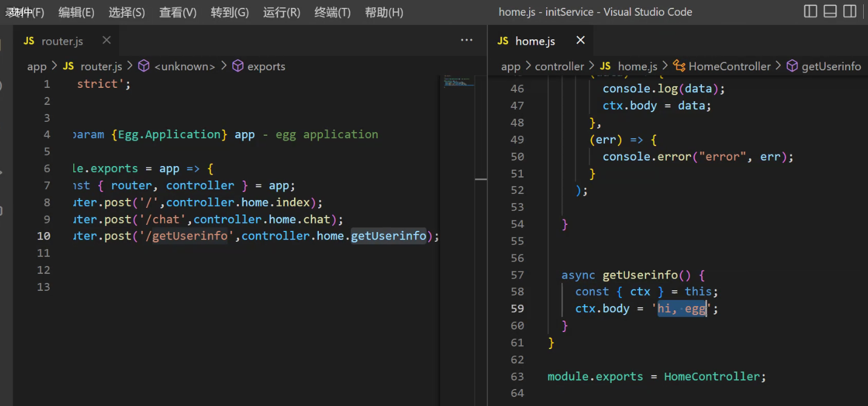Image resolution: width=868 pixels, height=406 pixels.
Task: Expand the controller folder breadcrumb
Action: coord(559,67)
